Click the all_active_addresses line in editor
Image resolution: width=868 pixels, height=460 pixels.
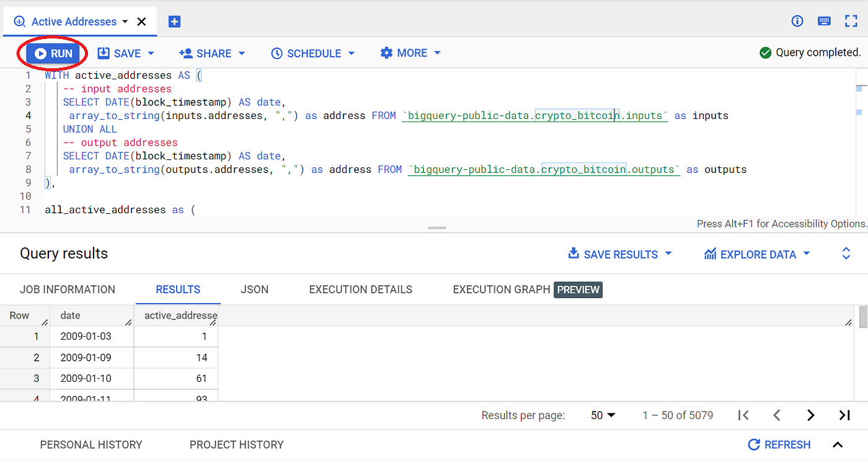point(120,210)
